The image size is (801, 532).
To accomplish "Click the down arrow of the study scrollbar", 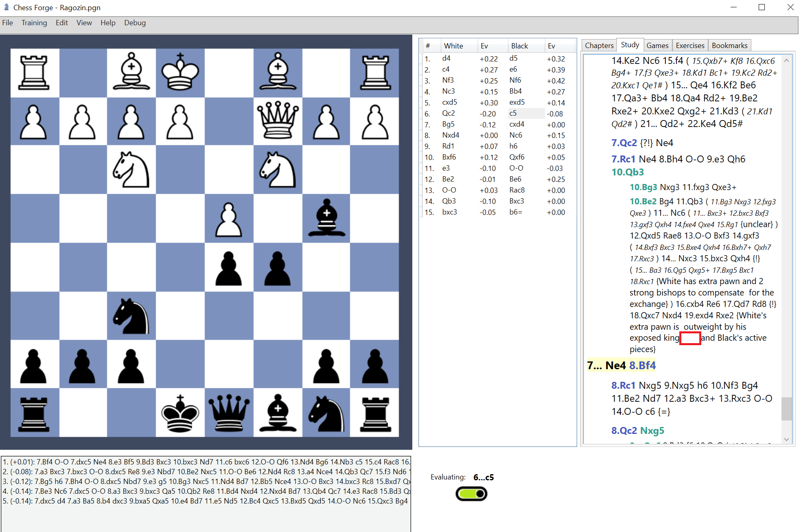I will click(x=786, y=439).
